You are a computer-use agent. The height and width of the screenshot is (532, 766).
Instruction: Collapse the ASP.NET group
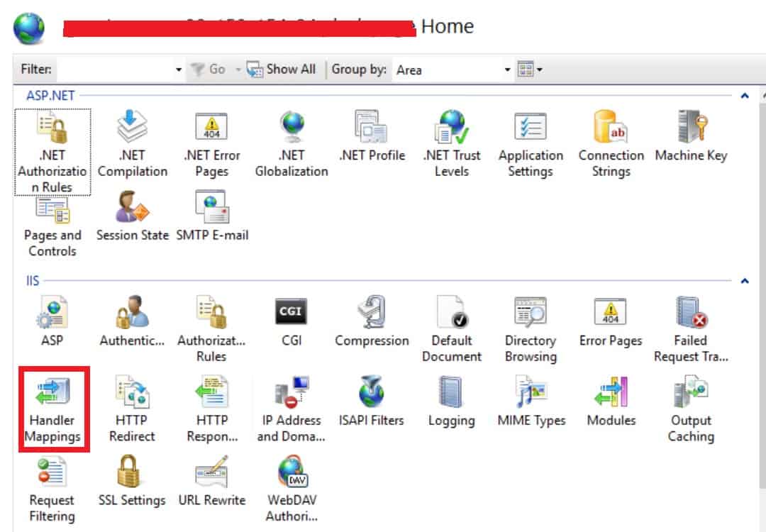745,96
